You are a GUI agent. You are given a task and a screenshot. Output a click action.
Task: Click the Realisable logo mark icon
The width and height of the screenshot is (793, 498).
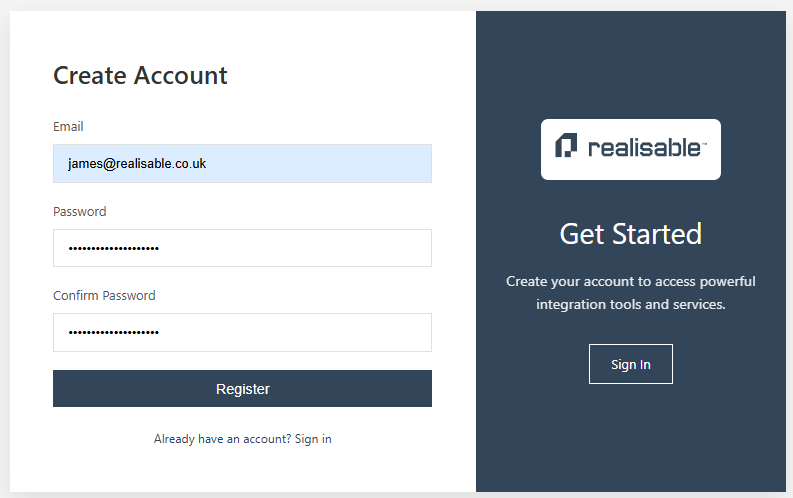click(567, 147)
